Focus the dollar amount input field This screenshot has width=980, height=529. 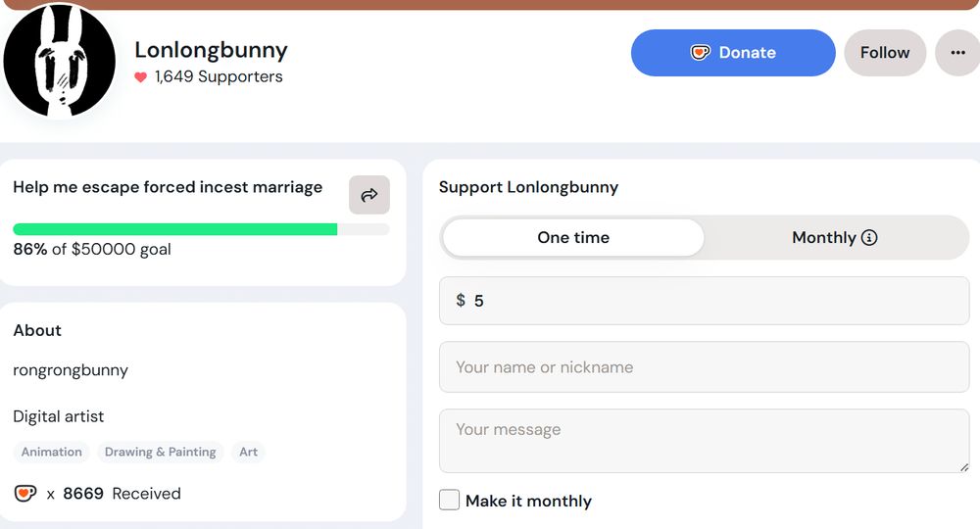(715, 301)
